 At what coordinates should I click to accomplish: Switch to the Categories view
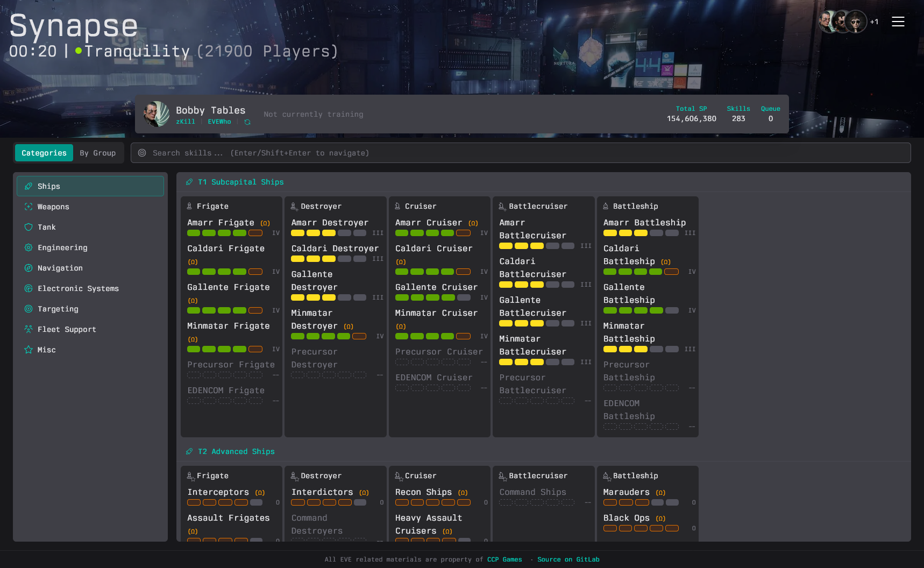coord(44,153)
